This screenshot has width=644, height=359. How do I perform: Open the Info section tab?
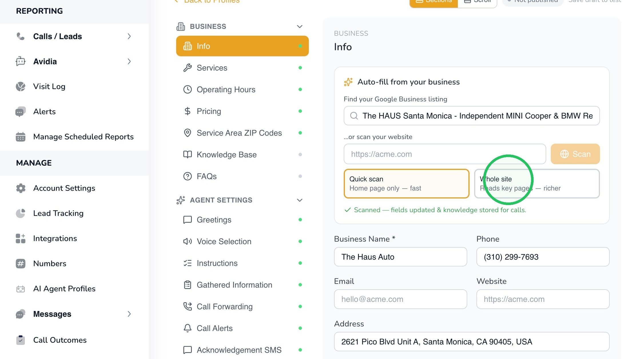point(242,46)
